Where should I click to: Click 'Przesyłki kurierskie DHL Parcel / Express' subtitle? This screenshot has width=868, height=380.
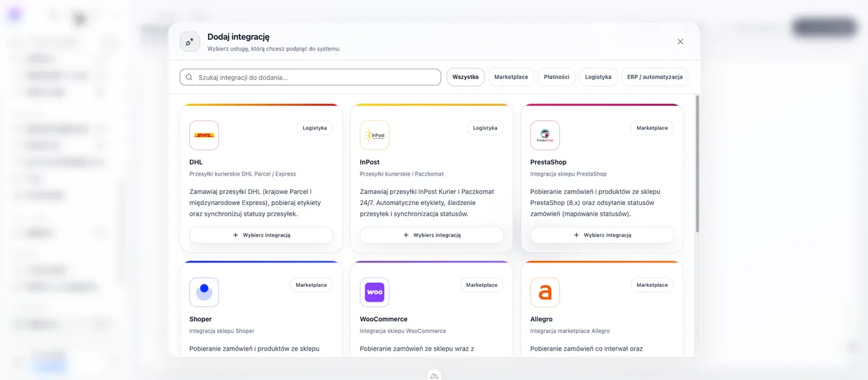point(243,174)
